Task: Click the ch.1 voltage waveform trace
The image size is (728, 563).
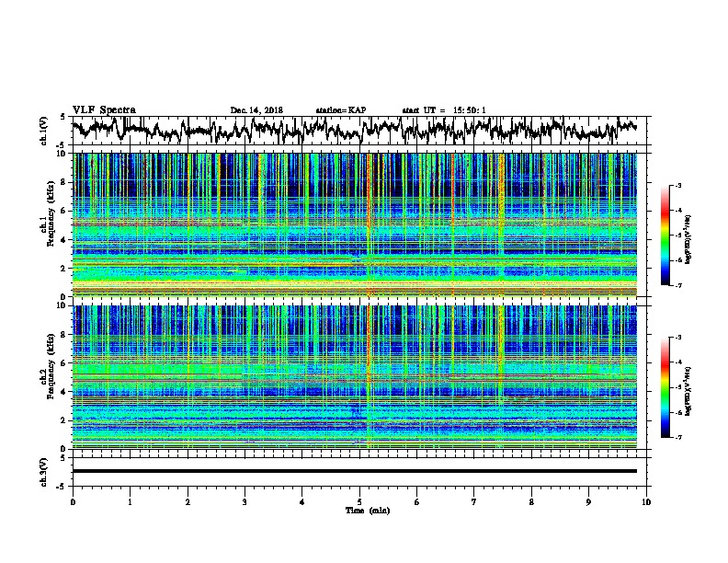Action: click(x=354, y=130)
